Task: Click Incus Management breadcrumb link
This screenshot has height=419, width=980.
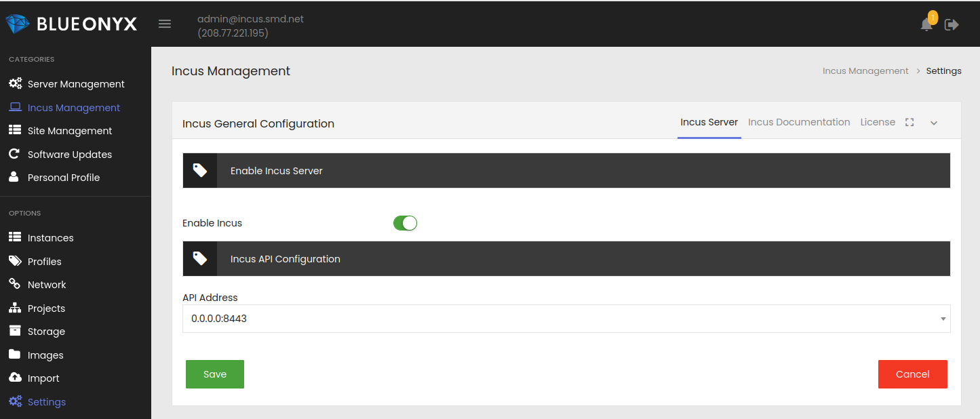Action: 865,71
